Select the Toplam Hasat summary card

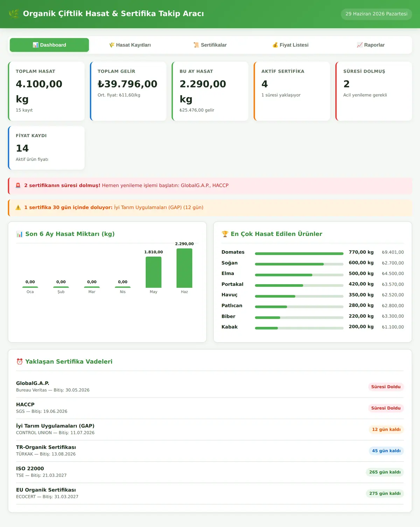(x=46, y=91)
